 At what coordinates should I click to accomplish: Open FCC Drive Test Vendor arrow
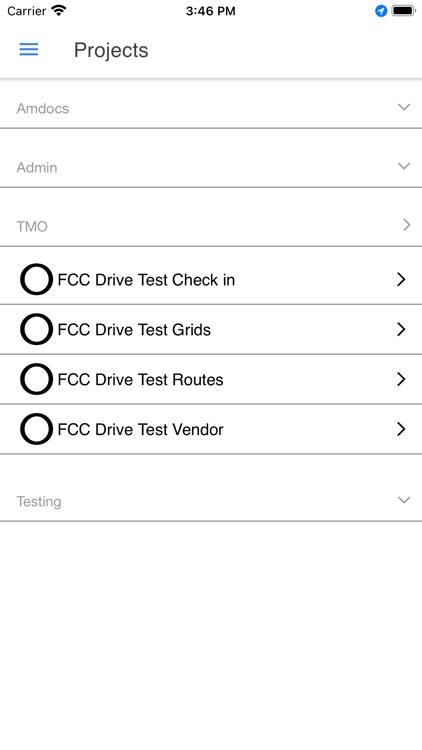[401, 429]
